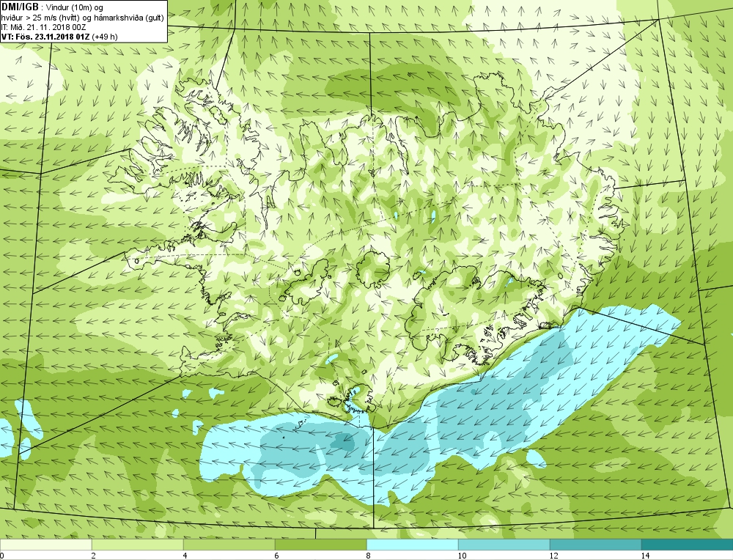Click the scale label '8'
Image resolution: width=733 pixels, height=560 pixels.
pyautogui.click(x=369, y=556)
